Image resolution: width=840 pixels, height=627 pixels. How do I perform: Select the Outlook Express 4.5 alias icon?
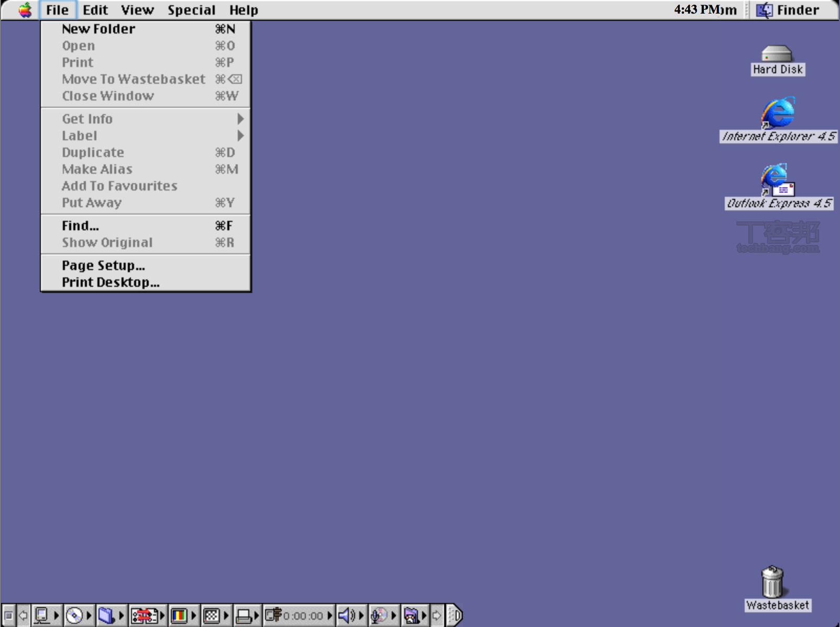pyautogui.click(x=777, y=179)
